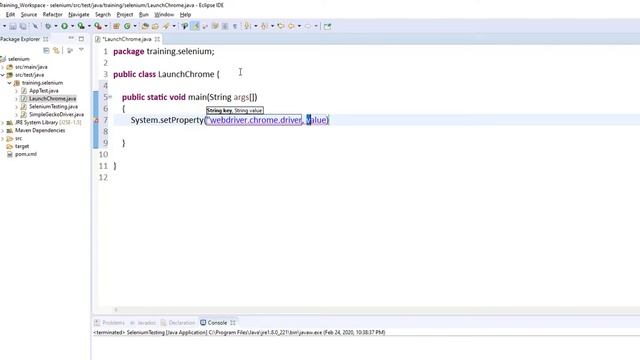Image resolution: width=640 pixels, height=360 pixels.
Task: Expand the src/main/java folder
Action: 2,67
